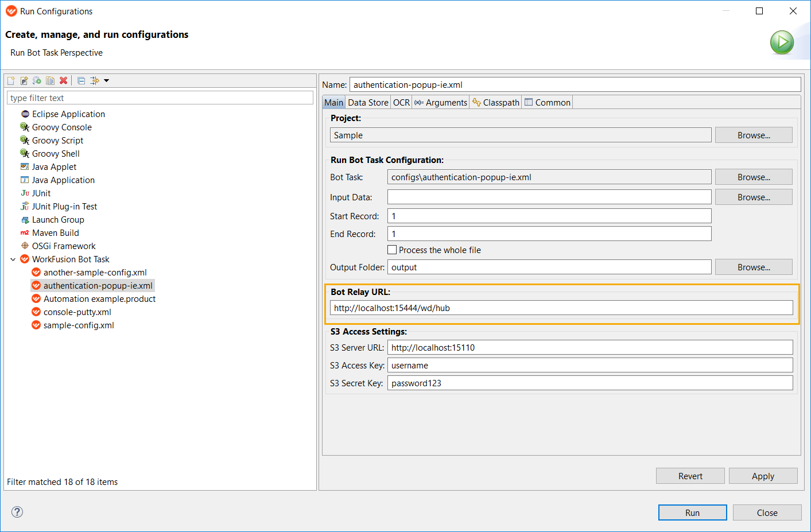Switch to the Common tab

point(548,103)
